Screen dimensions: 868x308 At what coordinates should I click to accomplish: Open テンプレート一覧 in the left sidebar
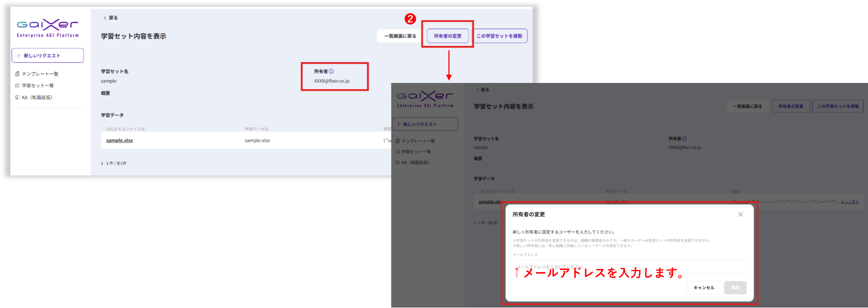pyautogui.click(x=40, y=74)
